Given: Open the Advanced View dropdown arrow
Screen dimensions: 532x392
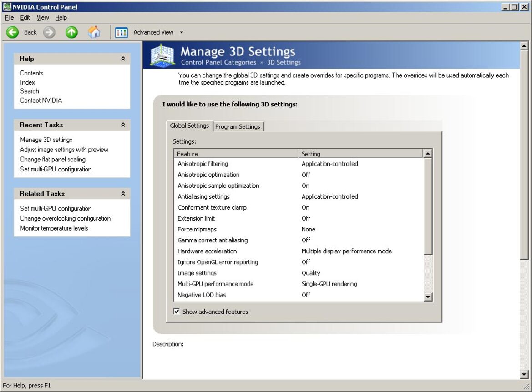Looking at the screenshot, I should pos(182,33).
